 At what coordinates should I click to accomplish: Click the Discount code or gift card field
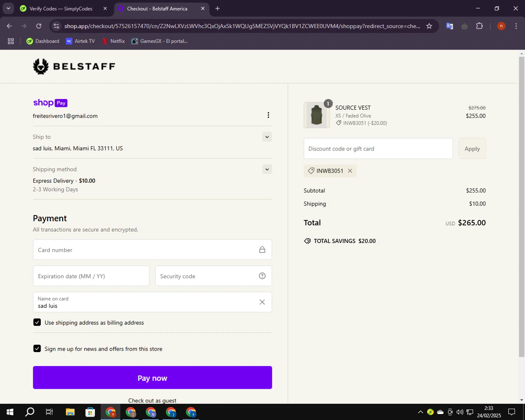point(378,148)
